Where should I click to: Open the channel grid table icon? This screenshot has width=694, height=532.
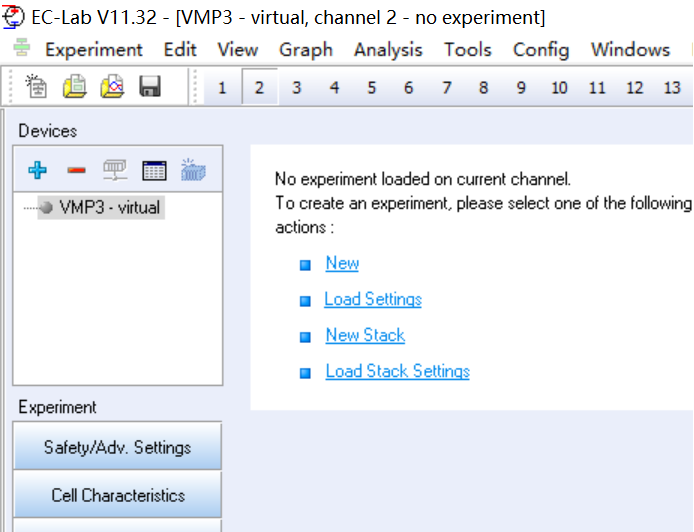click(154, 171)
